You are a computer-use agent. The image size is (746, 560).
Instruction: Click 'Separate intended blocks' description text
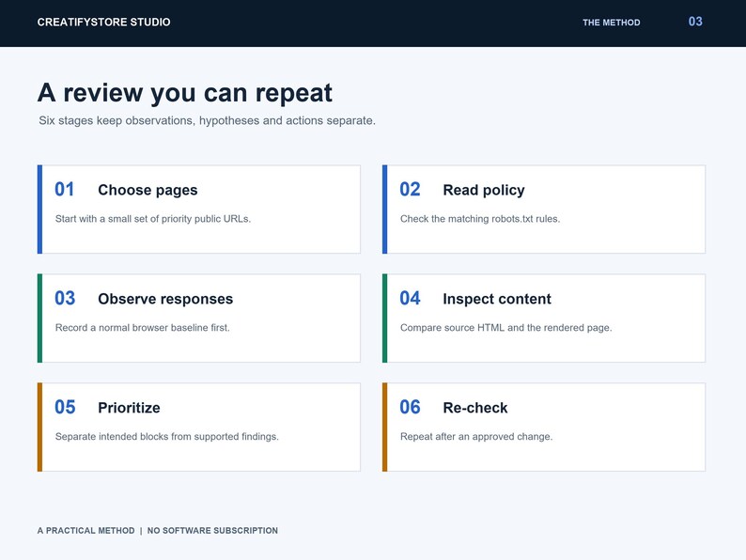[167, 437]
